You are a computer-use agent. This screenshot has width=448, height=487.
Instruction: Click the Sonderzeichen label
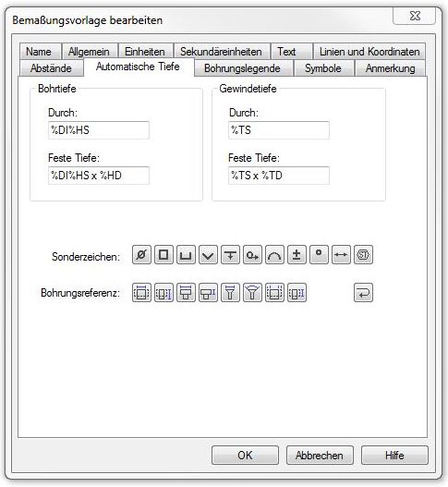coord(86,257)
